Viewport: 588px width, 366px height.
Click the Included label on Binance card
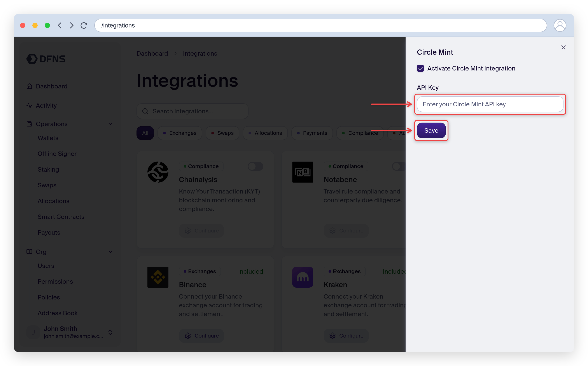pyautogui.click(x=250, y=271)
